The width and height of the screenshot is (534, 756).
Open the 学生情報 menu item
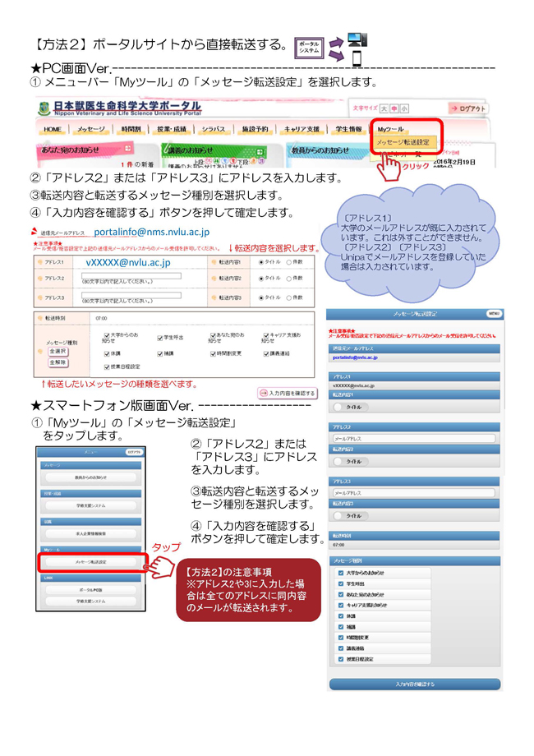coord(348,129)
